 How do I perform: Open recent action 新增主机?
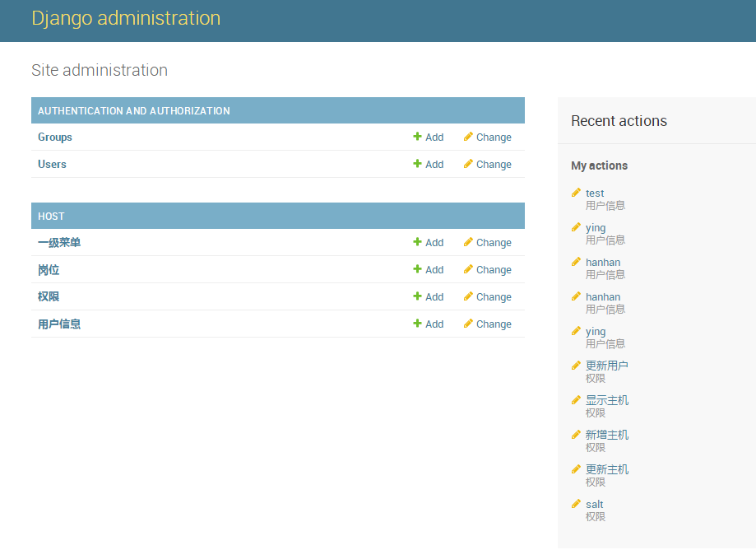[607, 436]
